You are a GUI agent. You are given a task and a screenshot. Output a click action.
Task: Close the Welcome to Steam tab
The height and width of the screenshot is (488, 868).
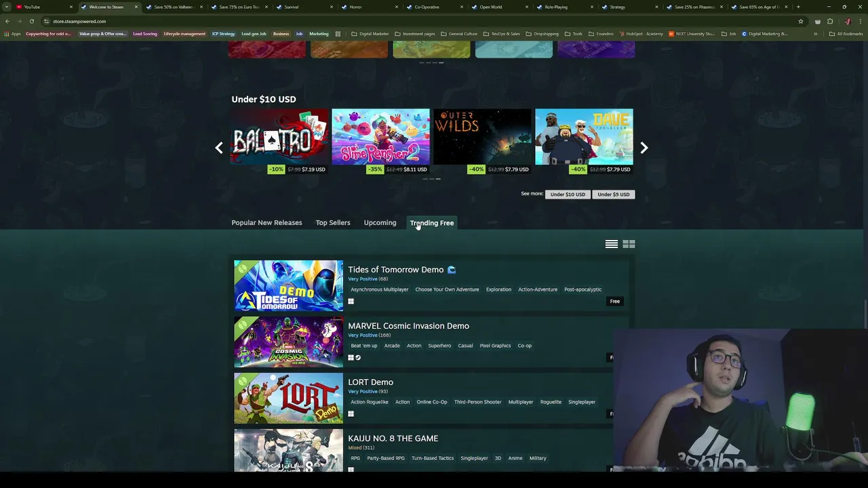pyautogui.click(x=136, y=7)
